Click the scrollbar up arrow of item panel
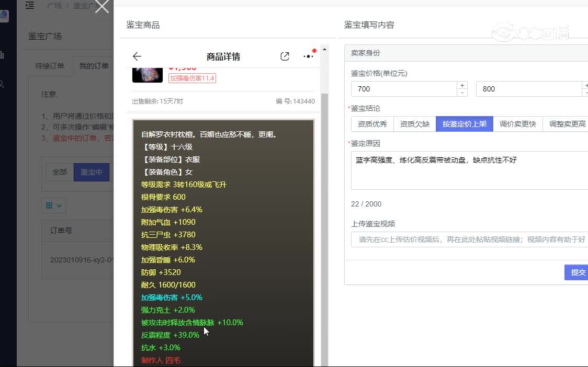 (x=324, y=49)
